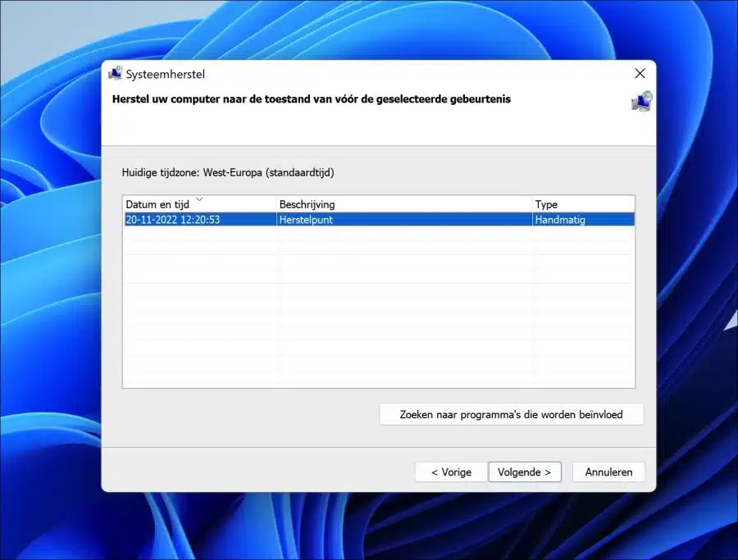Click the Type column header
This screenshot has width=738, height=560.
(x=584, y=204)
